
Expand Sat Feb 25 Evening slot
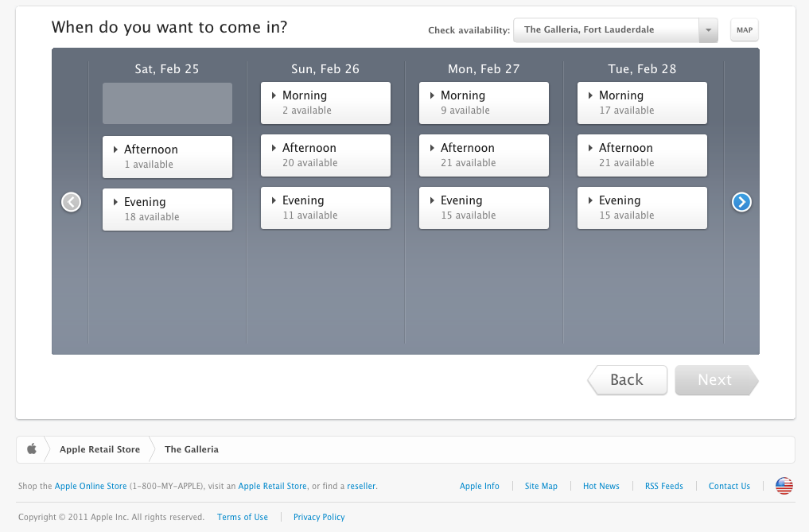(x=167, y=209)
